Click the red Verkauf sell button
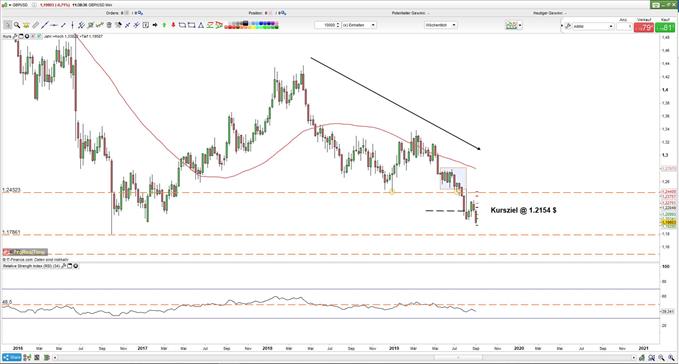 [644, 27]
